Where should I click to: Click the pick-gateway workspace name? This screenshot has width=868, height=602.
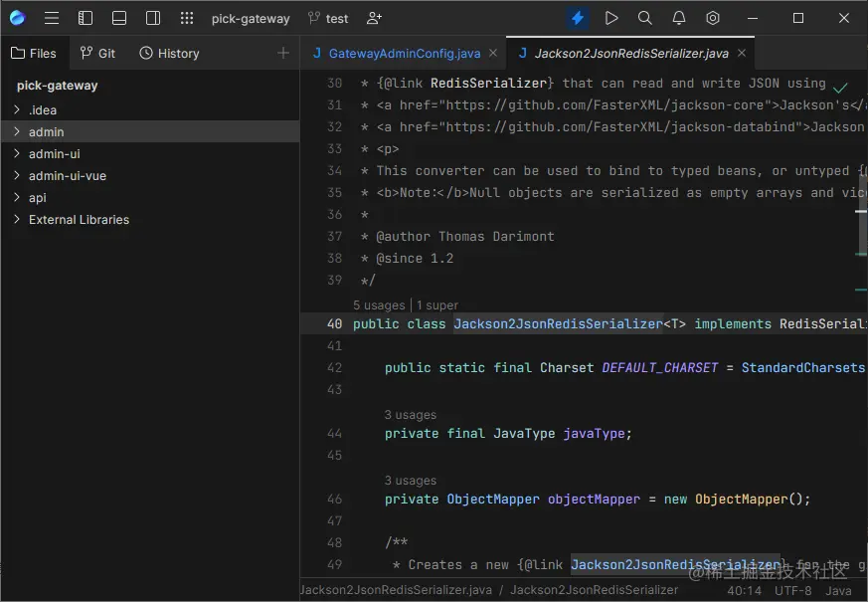click(x=251, y=19)
